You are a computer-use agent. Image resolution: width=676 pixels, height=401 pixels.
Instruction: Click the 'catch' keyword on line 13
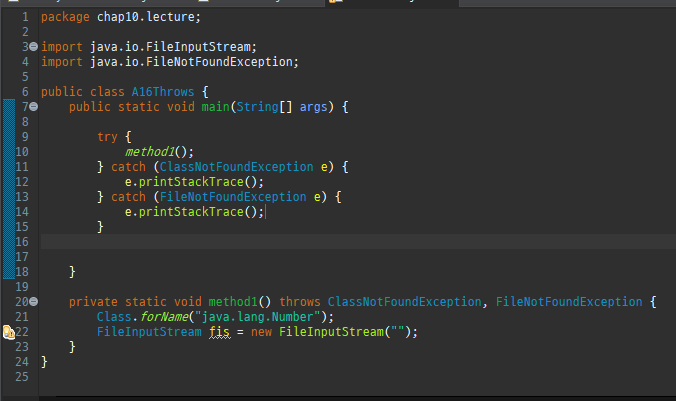(128, 197)
